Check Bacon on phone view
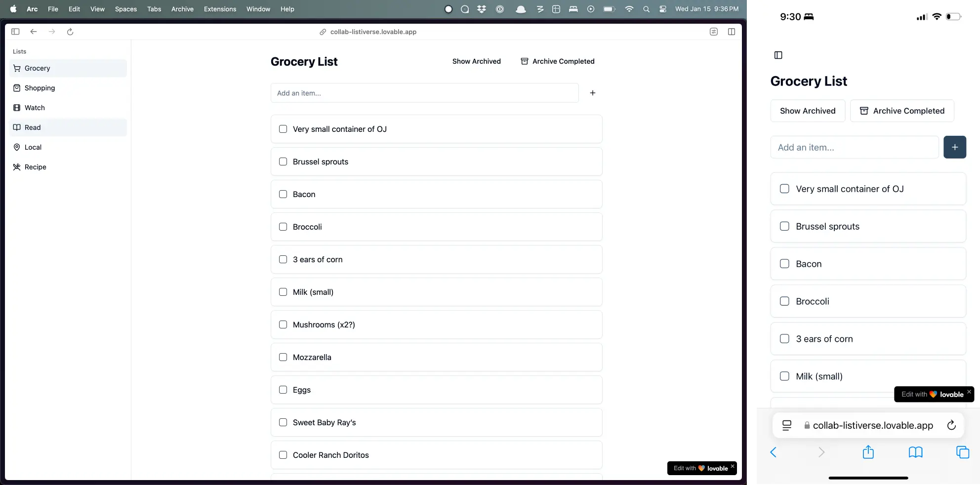This screenshot has width=980, height=485. tap(784, 264)
